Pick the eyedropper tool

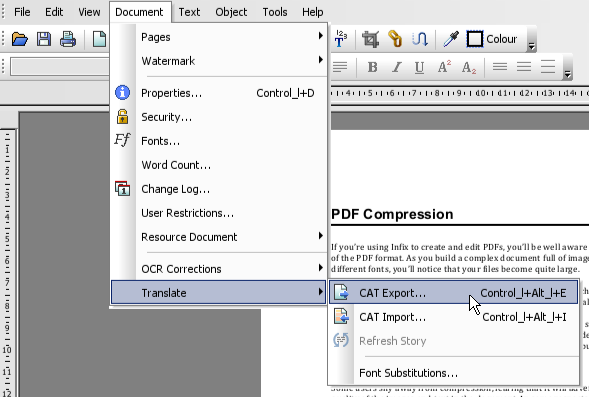click(451, 39)
